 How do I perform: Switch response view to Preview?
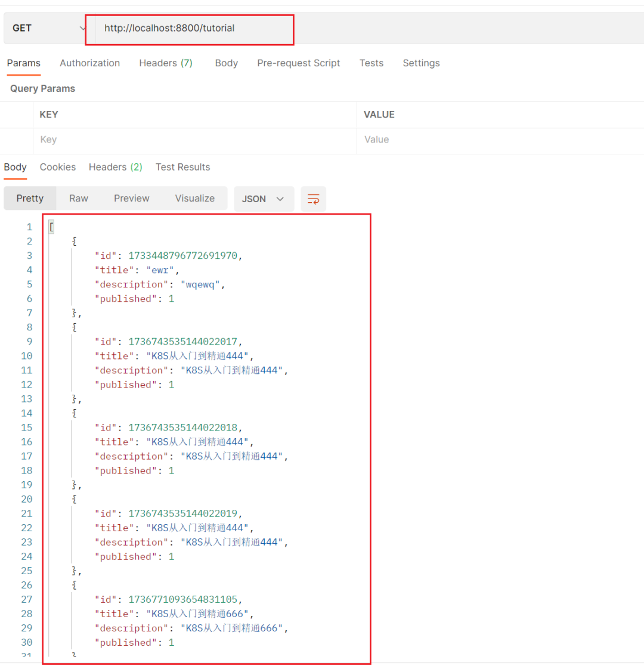pyautogui.click(x=132, y=199)
